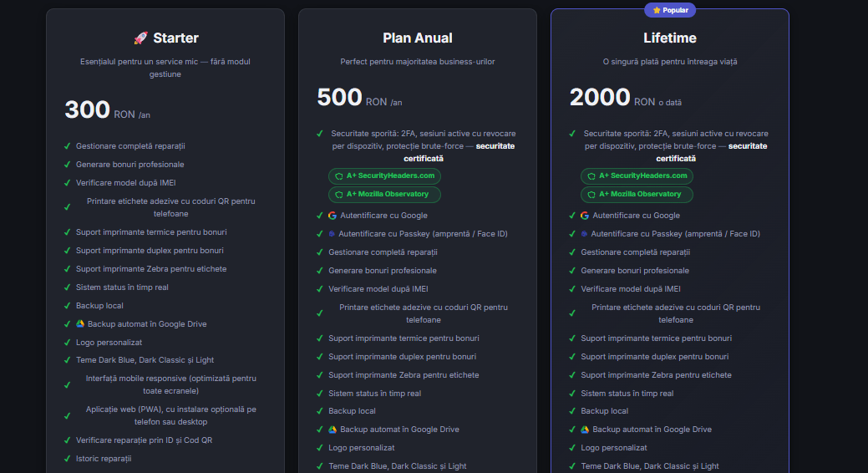Click Lifetime's 'Autentificare cu Google' text
This screenshot has height=473, width=868.
[636, 216]
